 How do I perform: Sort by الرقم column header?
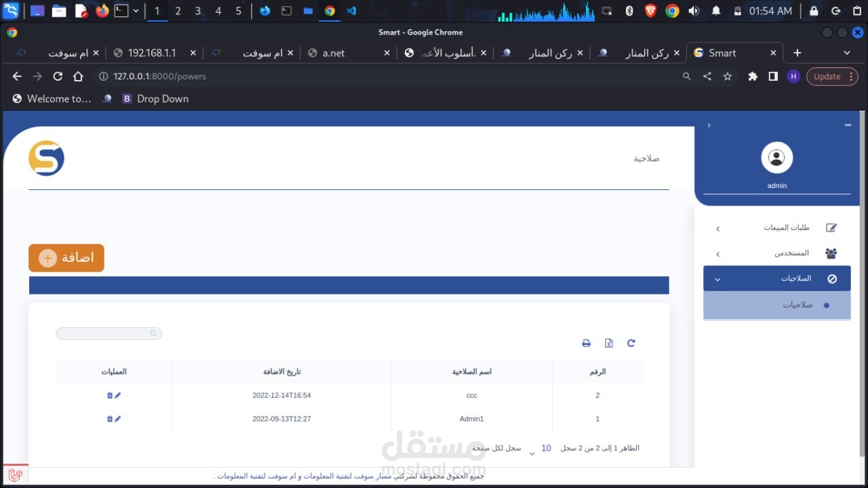(597, 372)
